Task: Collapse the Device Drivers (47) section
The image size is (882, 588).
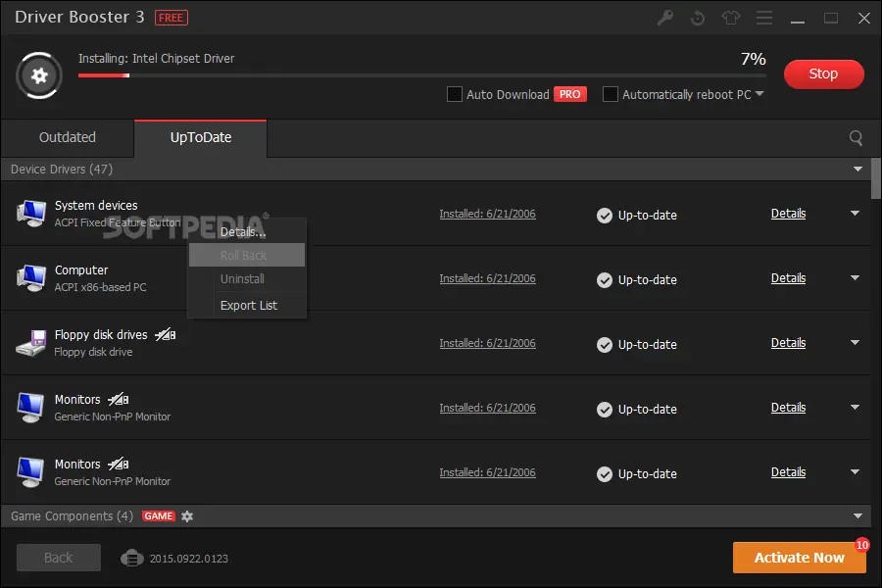Action: coord(857,169)
